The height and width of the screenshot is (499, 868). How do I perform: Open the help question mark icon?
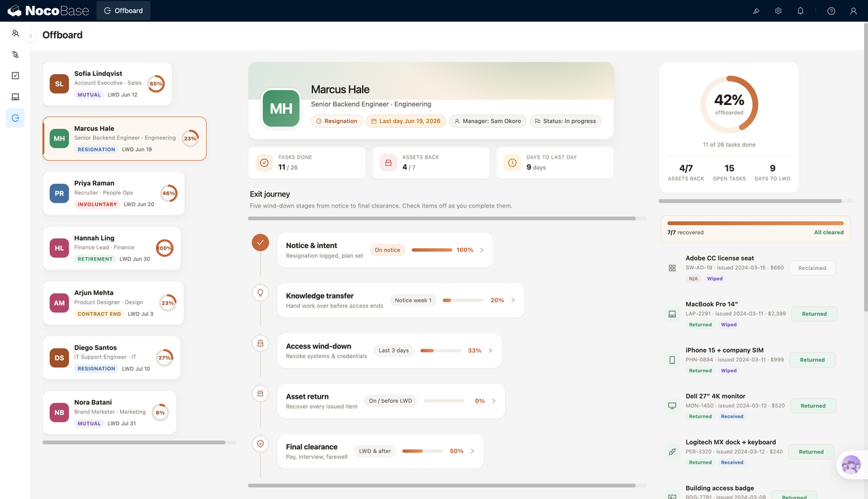pyautogui.click(x=831, y=11)
